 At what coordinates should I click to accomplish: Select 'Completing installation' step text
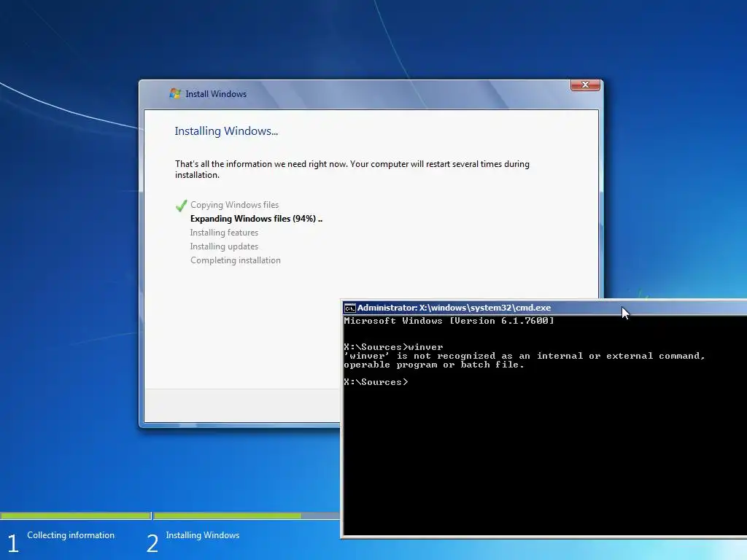click(236, 260)
